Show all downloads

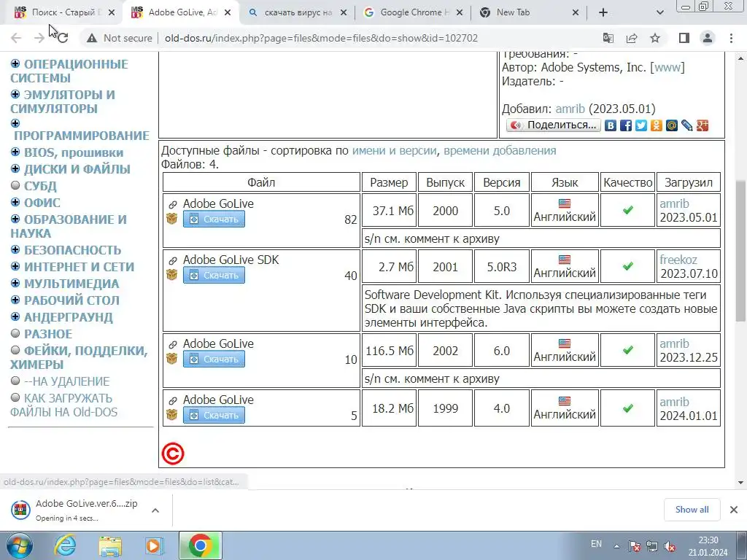coord(692,510)
